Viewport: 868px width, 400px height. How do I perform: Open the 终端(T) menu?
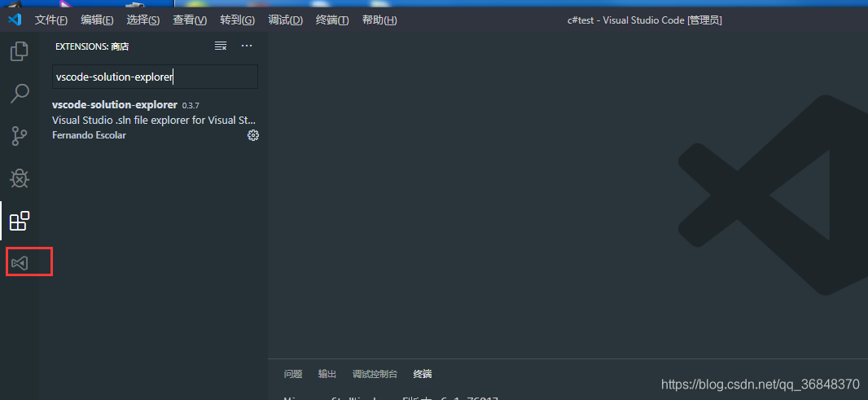coord(332,20)
